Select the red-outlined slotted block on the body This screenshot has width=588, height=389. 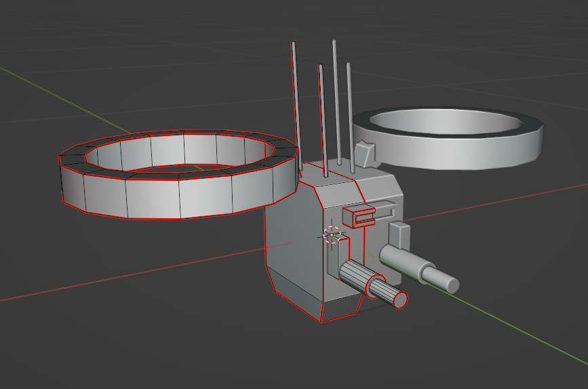[x=359, y=217]
